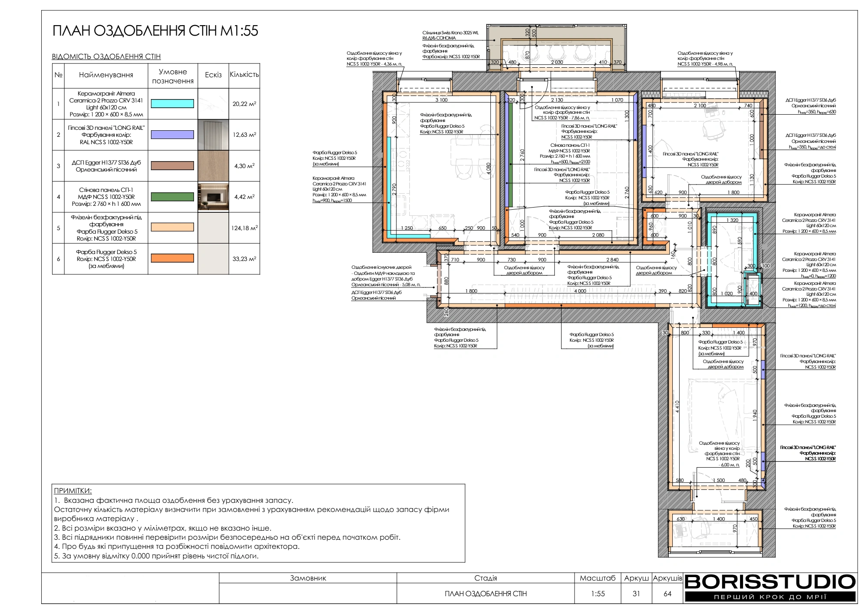Click the ПЛАН ОЗДОБЛЕННЯ СТІН М1:55 title

coord(155,31)
